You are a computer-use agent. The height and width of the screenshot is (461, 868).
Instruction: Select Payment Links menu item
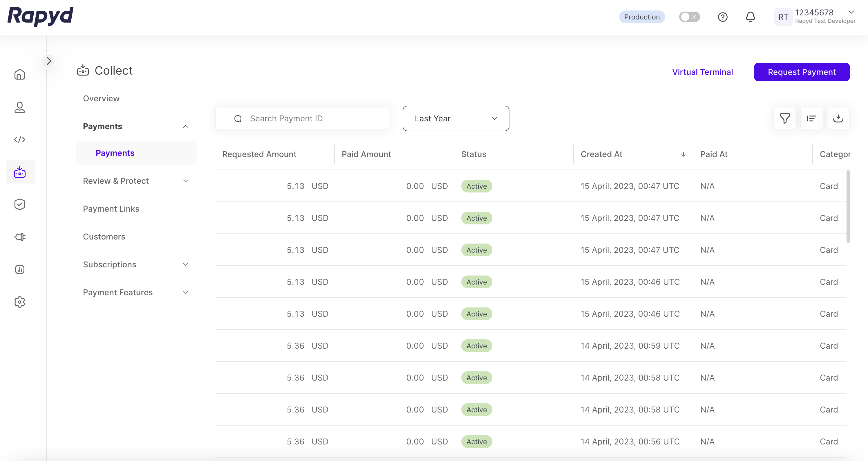[x=111, y=209]
